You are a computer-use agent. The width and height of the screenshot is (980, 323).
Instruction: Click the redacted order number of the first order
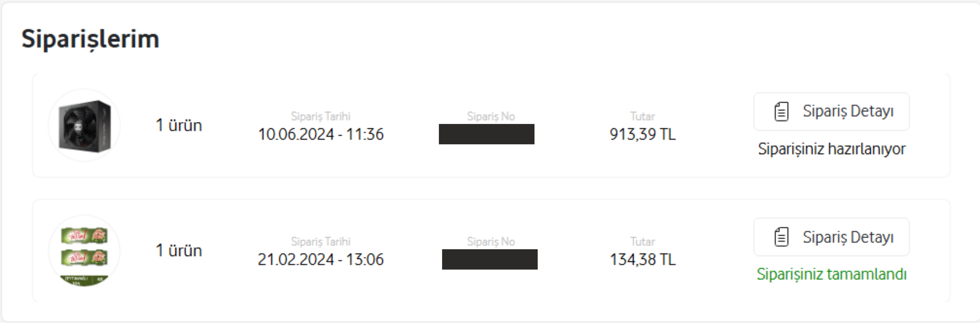pyautogui.click(x=486, y=134)
